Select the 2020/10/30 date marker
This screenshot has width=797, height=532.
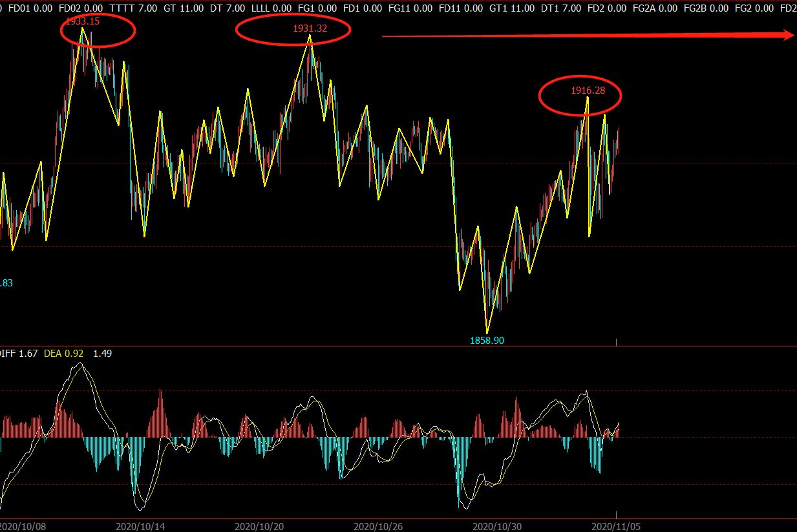pyautogui.click(x=498, y=527)
